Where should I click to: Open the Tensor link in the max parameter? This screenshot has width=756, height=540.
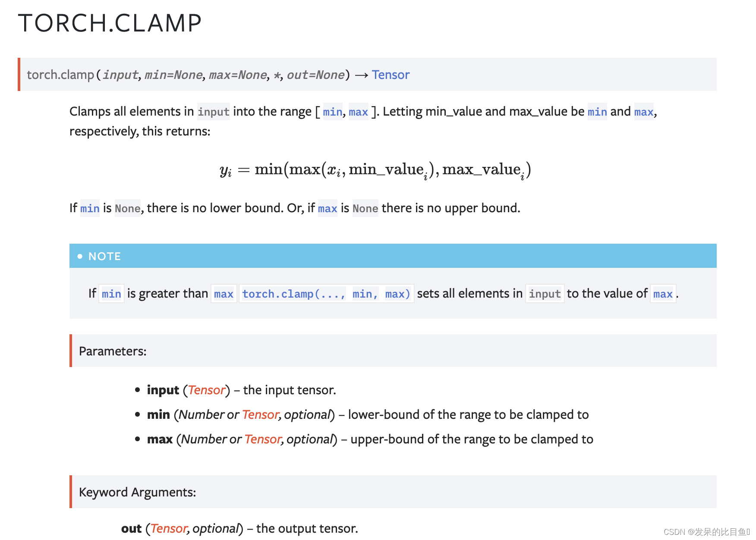[x=263, y=439]
